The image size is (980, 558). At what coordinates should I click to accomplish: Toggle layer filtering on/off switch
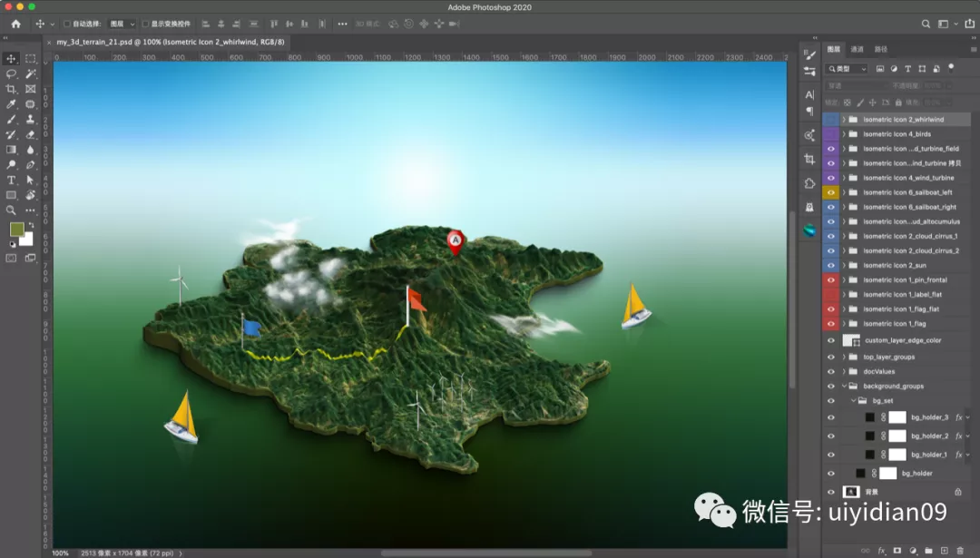coord(951,67)
